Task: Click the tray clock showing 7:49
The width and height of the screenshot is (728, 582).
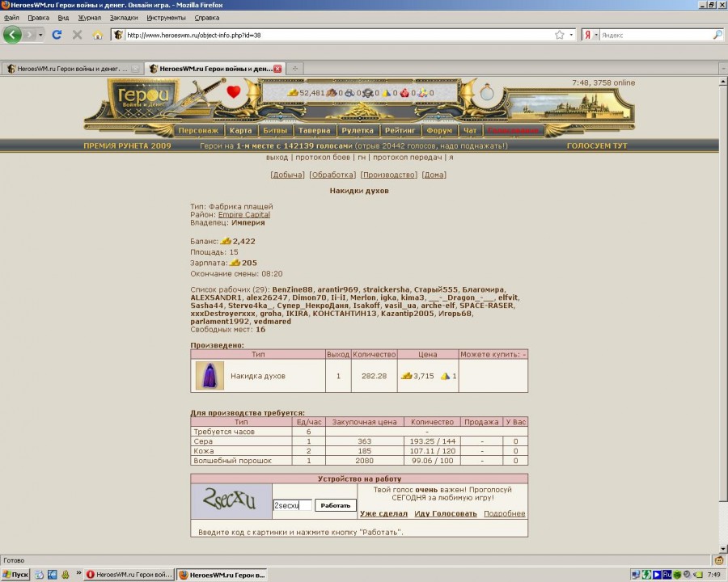Action: tap(714, 575)
